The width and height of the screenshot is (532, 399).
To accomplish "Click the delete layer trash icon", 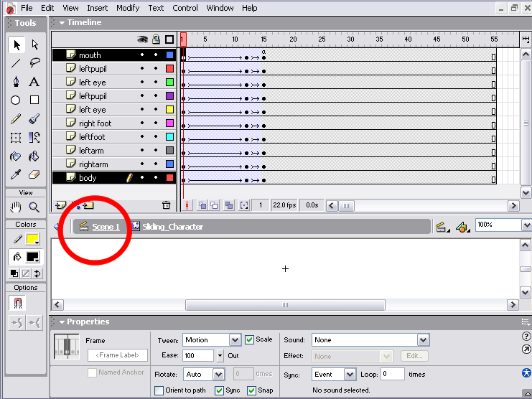I will click(167, 205).
